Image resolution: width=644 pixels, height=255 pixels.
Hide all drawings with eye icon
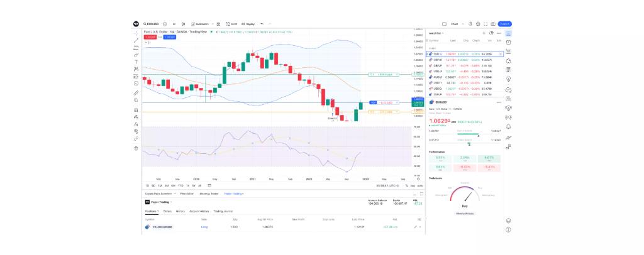click(136, 131)
